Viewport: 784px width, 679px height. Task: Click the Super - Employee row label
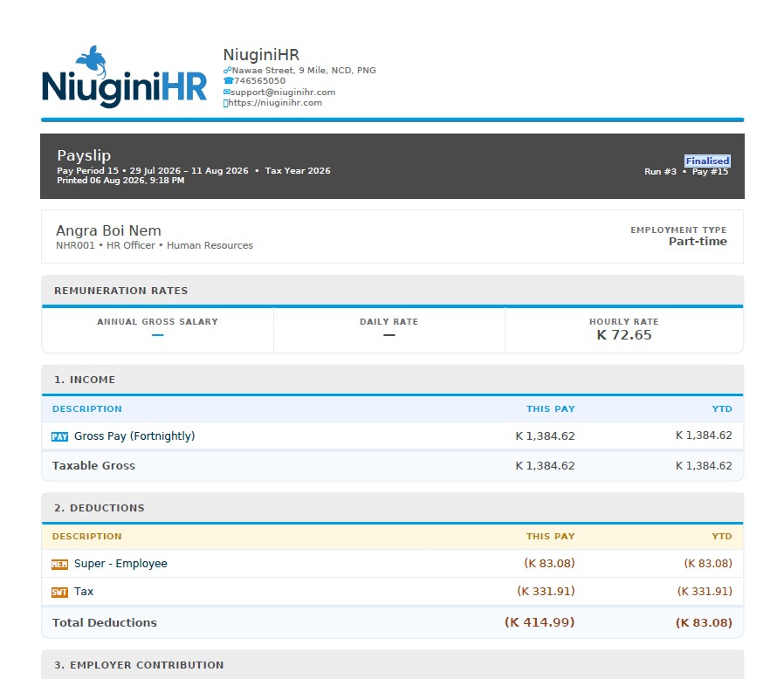(x=120, y=564)
